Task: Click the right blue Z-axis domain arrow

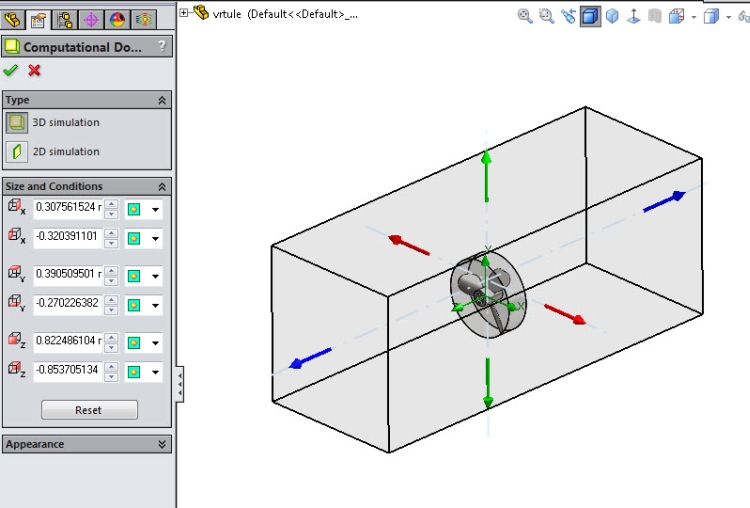Action: point(664,201)
